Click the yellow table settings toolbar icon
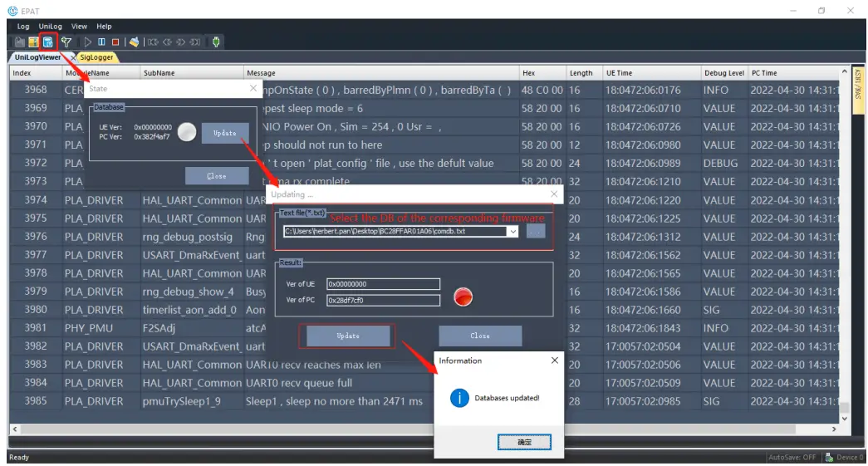 pyautogui.click(x=33, y=42)
